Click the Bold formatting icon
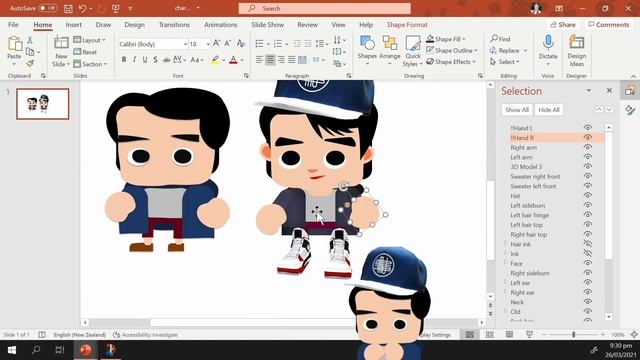 (x=124, y=60)
